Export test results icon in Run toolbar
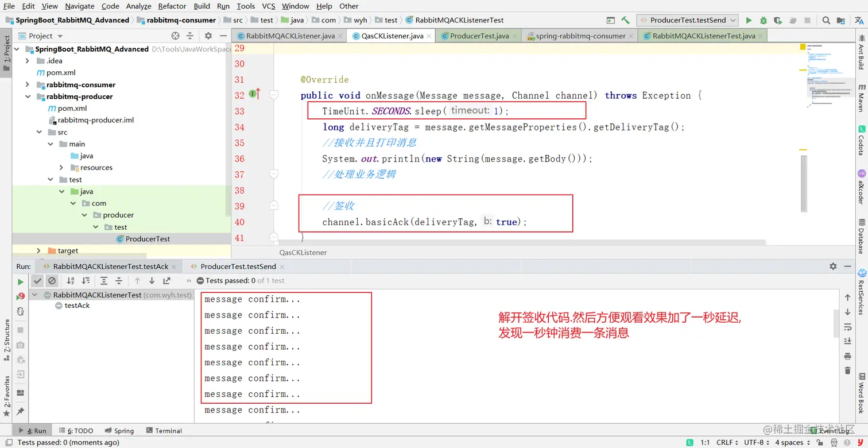The width and height of the screenshot is (868, 448). (x=166, y=281)
